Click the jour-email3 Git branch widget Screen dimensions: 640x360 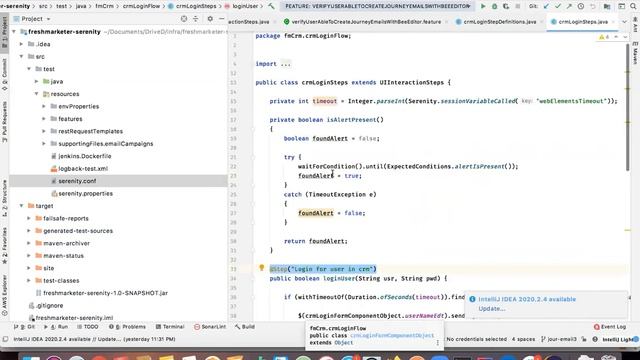558,339
